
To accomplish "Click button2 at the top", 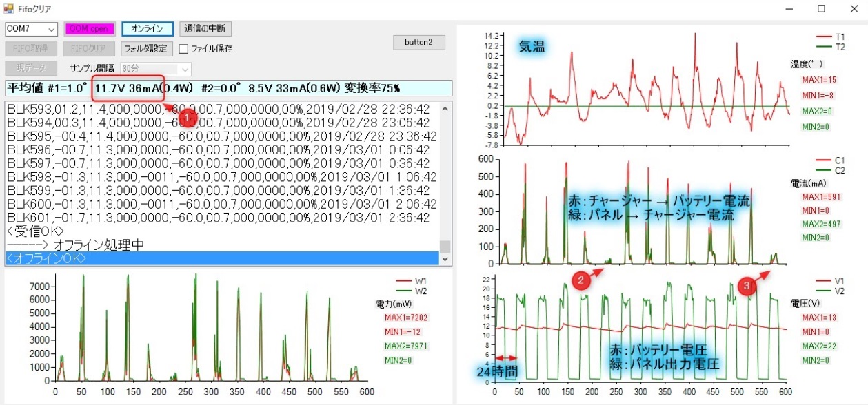I will (x=418, y=42).
